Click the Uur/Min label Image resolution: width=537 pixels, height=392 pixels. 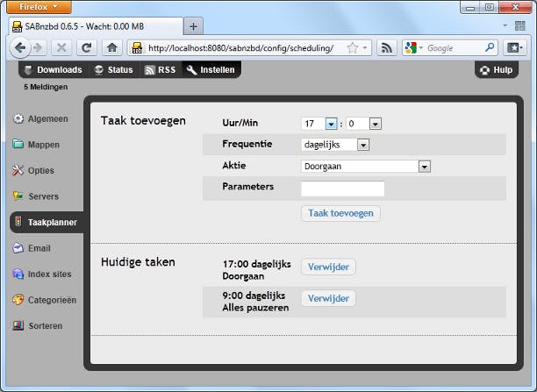click(x=240, y=123)
